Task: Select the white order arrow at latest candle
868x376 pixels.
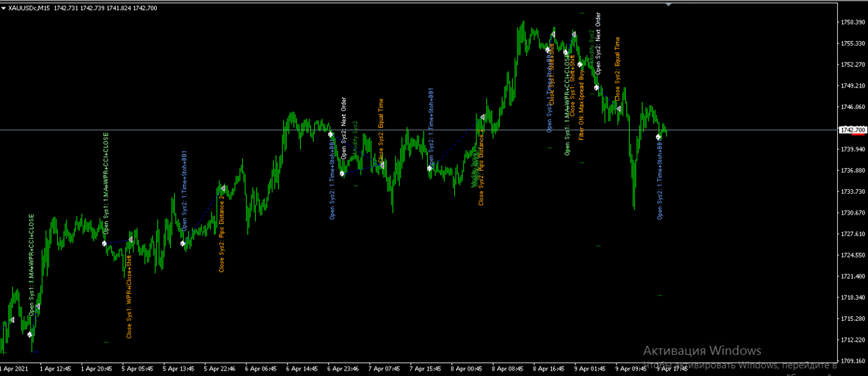Action: 659,137
